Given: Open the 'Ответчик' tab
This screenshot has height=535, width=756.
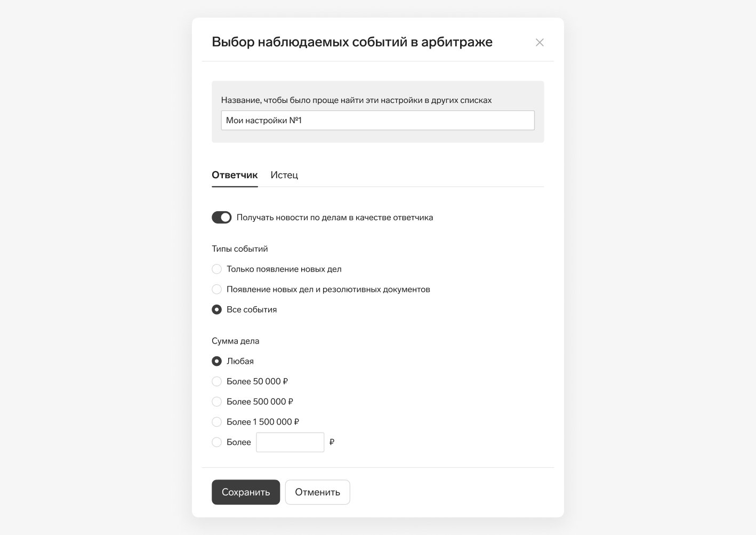Looking at the screenshot, I should pyautogui.click(x=235, y=175).
